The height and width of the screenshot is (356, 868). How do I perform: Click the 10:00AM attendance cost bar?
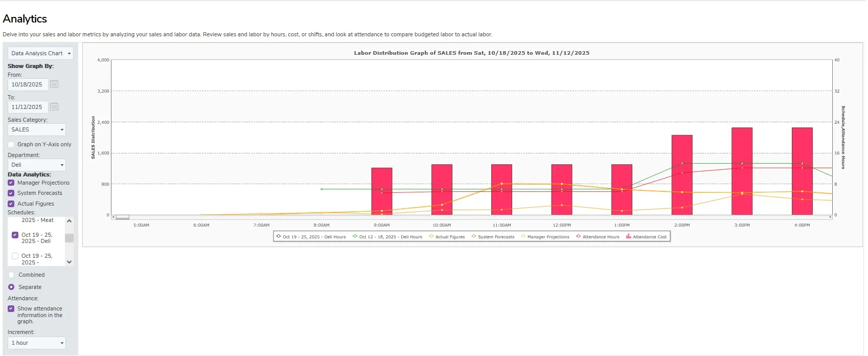442,190
